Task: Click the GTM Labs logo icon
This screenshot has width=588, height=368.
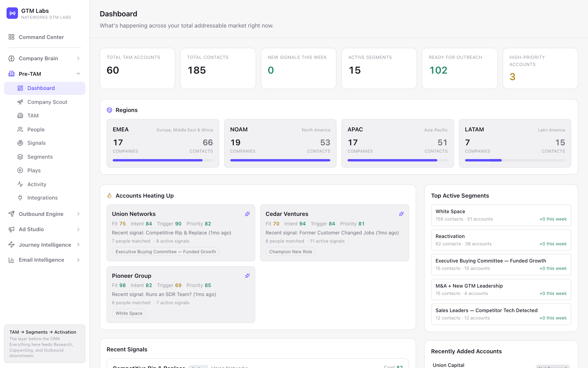Action: pos(12,13)
